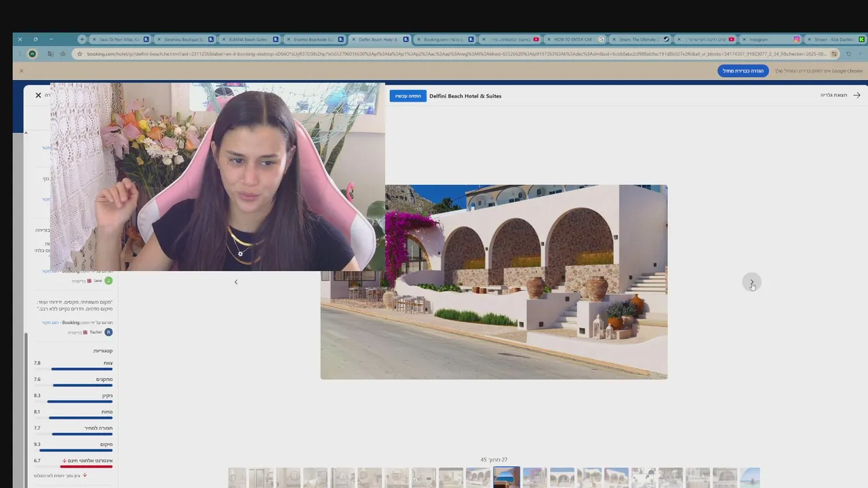Switch to the Erosmos Beachside tab

[x=315, y=39]
